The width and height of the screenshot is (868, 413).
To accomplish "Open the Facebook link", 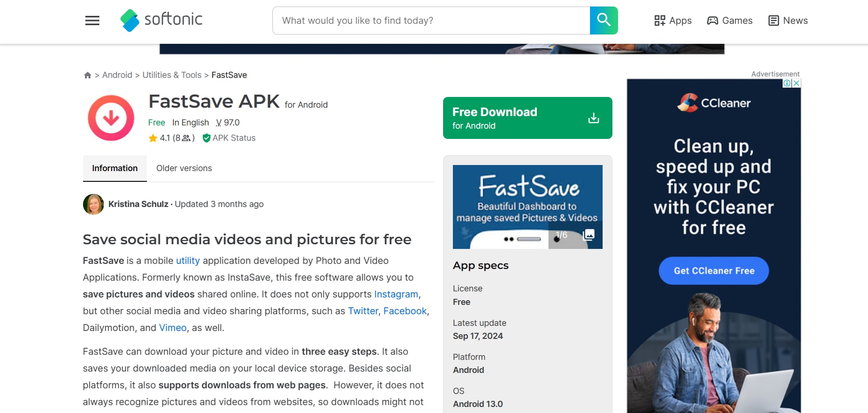I will pyautogui.click(x=405, y=311).
